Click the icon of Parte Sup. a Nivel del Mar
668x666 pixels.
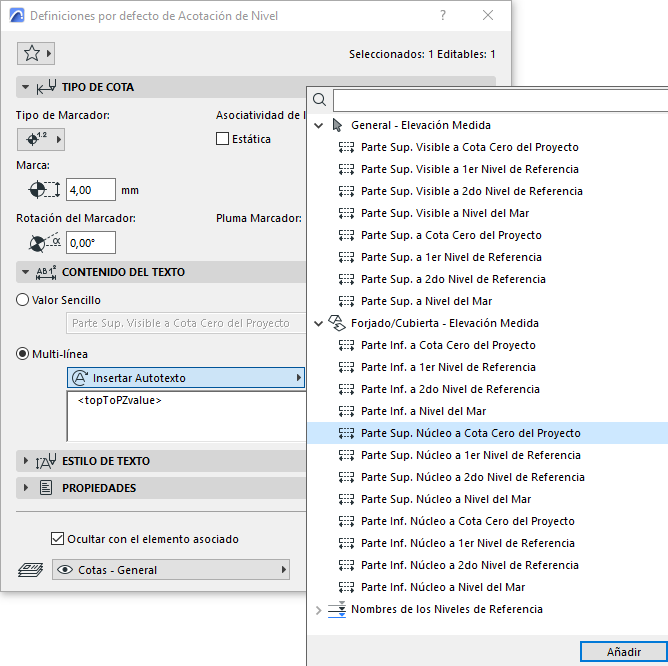[x=346, y=301]
